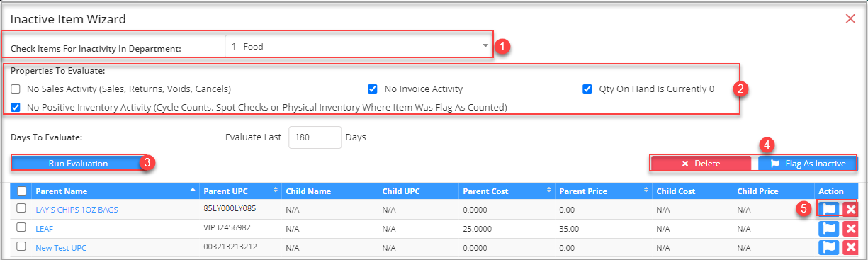The height and width of the screenshot is (260, 868).
Task: Delete the LAY'S CHIPS 1OZ BAGS row
Action: 851,209
